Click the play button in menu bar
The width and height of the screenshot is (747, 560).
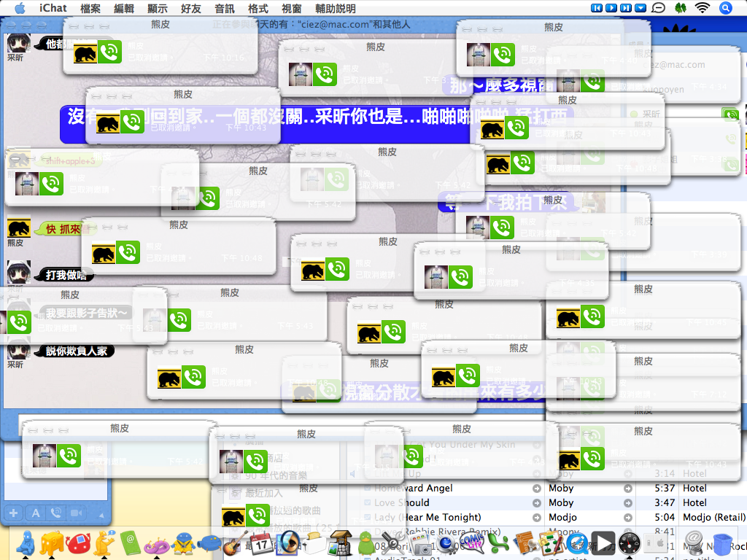point(611,7)
